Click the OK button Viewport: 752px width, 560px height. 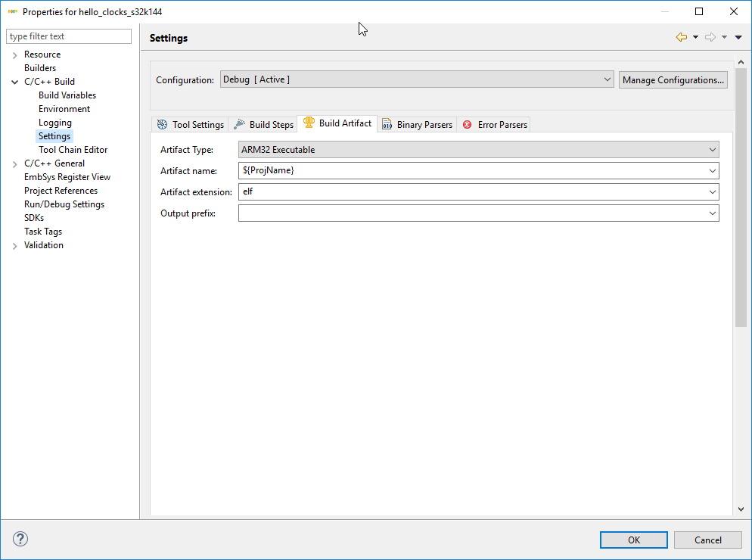[x=633, y=540]
